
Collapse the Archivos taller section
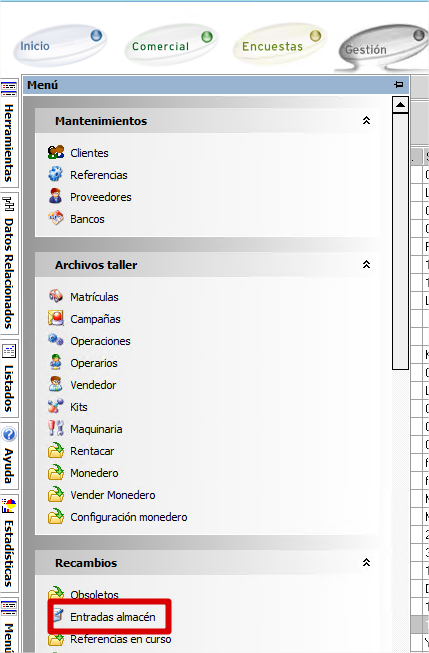[367, 265]
